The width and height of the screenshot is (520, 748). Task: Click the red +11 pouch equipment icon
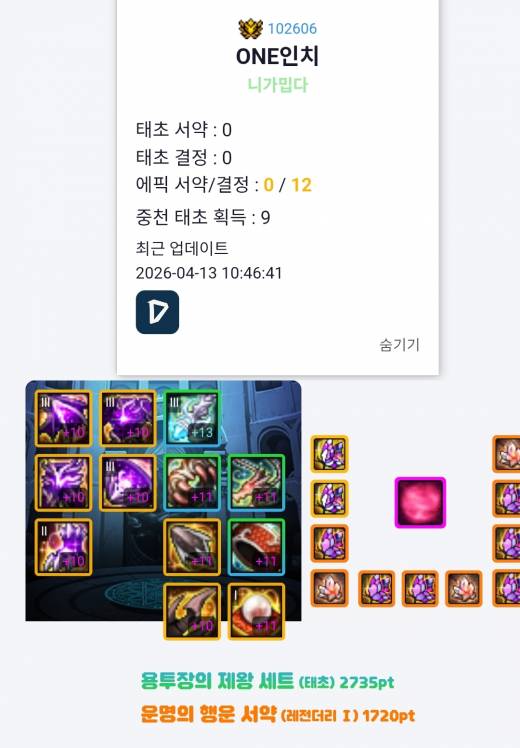click(x=257, y=547)
